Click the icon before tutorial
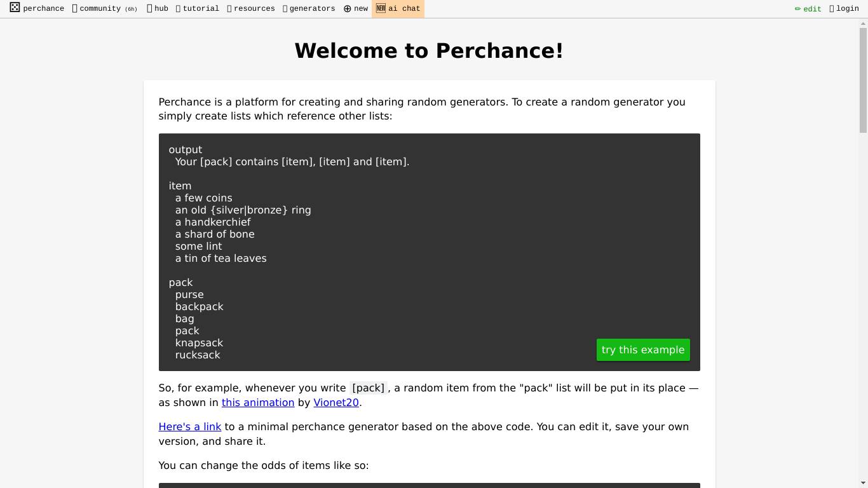868x488 pixels. [178, 9]
